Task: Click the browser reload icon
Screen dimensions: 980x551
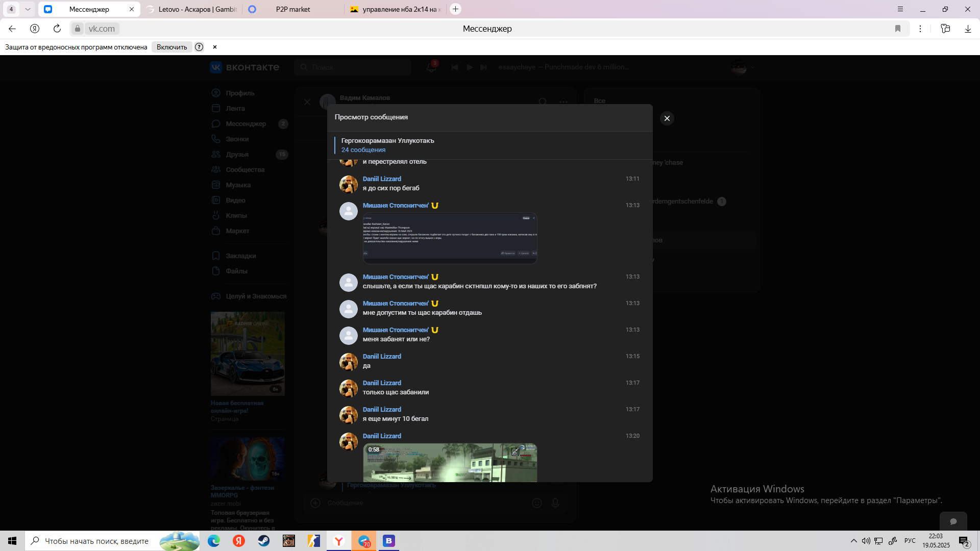Action: (57, 29)
